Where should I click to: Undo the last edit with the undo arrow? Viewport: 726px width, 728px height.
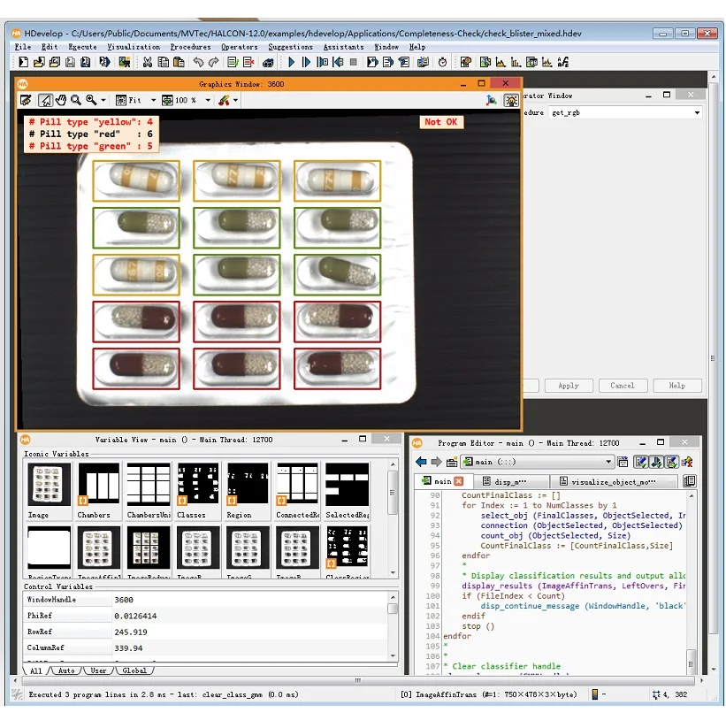pos(198,62)
